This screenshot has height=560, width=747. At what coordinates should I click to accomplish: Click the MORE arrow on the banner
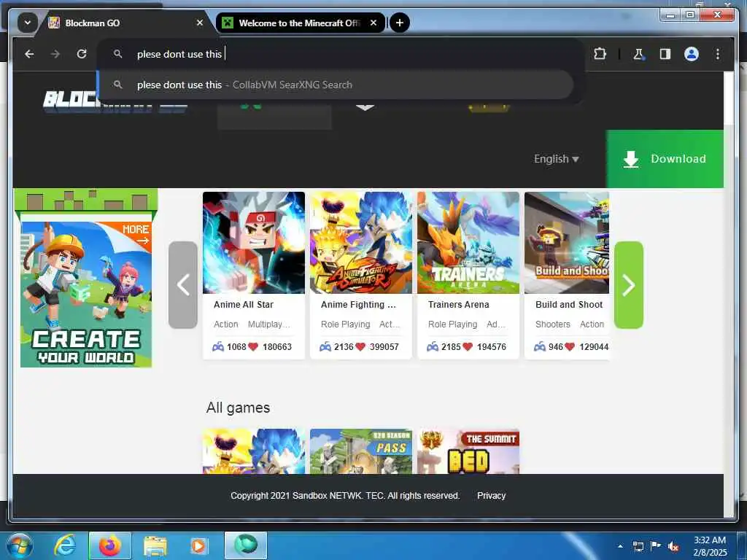coord(136,234)
